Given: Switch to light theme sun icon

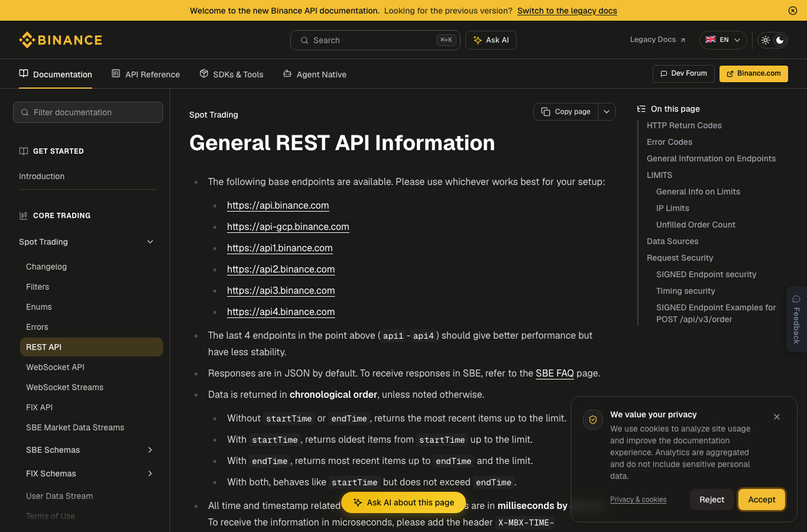Looking at the screenshot, I should click(766, 40).
